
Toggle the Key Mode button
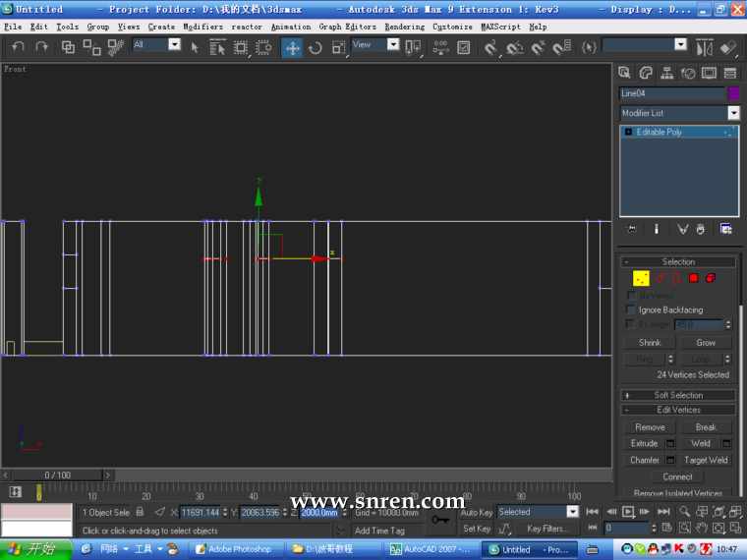tap(593, 528)
